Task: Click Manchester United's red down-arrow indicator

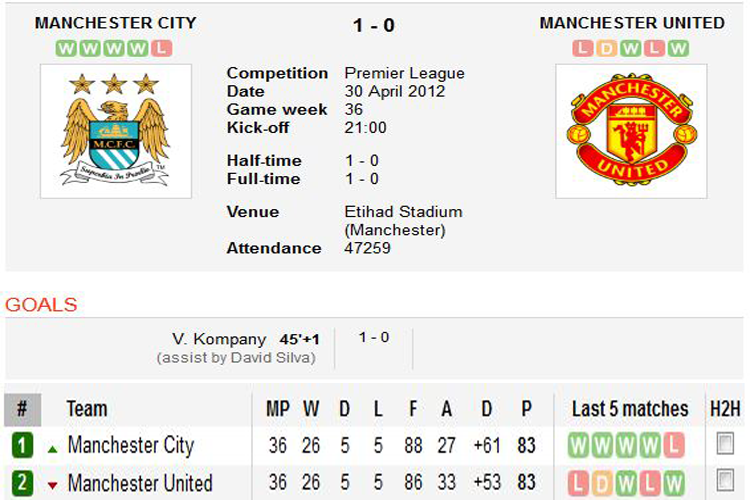Action: (x=52, y=485)
